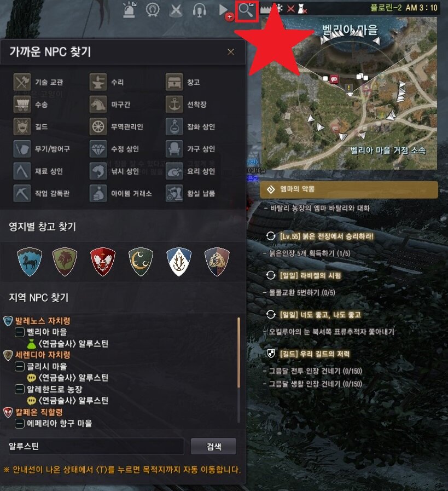Image resolution: width=448 pixels, height=491 pixels.
Task: Select the 낚시 상인 fish icon
Action: pyautogui.click(x=98, y=171)
